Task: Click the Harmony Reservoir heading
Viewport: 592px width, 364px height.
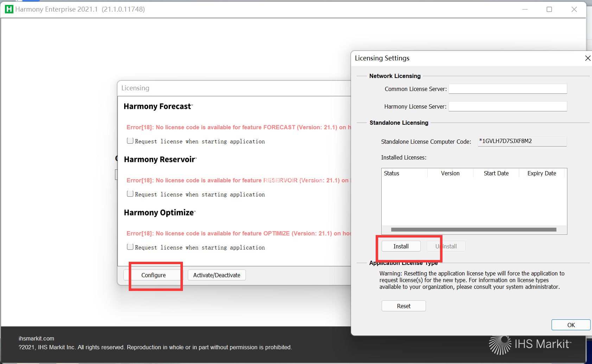Action: click(160, 160)
